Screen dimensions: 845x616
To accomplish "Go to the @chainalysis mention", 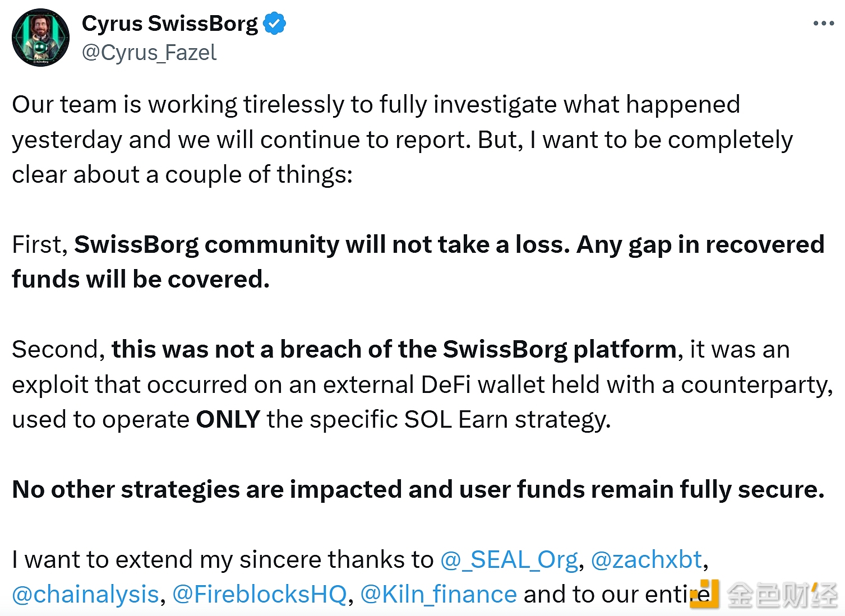I will (86, 594).
